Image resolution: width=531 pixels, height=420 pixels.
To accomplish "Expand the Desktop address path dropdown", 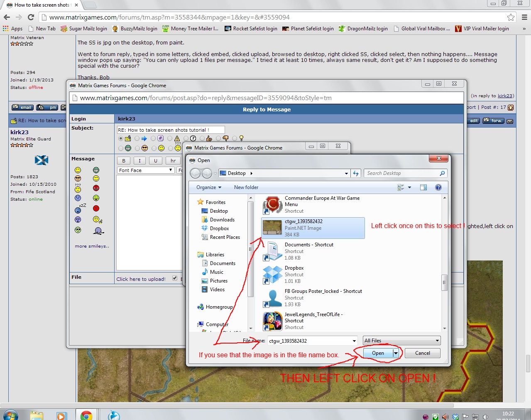I will [346, 174].
